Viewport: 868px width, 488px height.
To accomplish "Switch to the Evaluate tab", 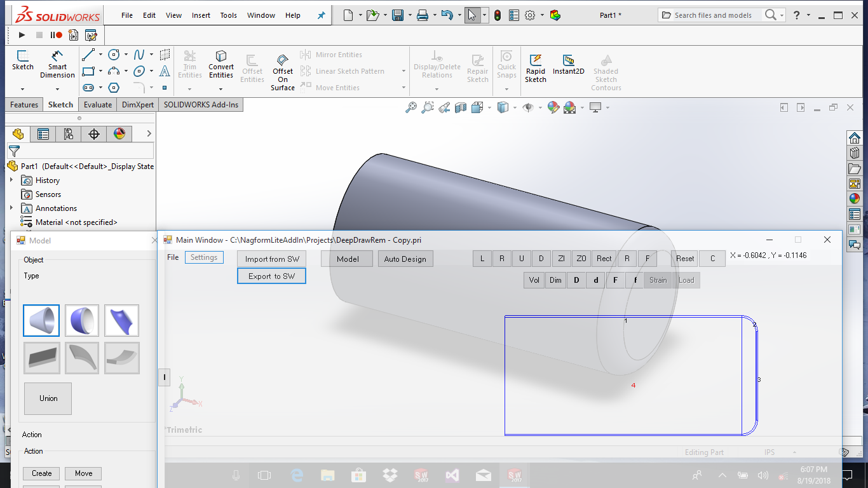I will (97, 105).
